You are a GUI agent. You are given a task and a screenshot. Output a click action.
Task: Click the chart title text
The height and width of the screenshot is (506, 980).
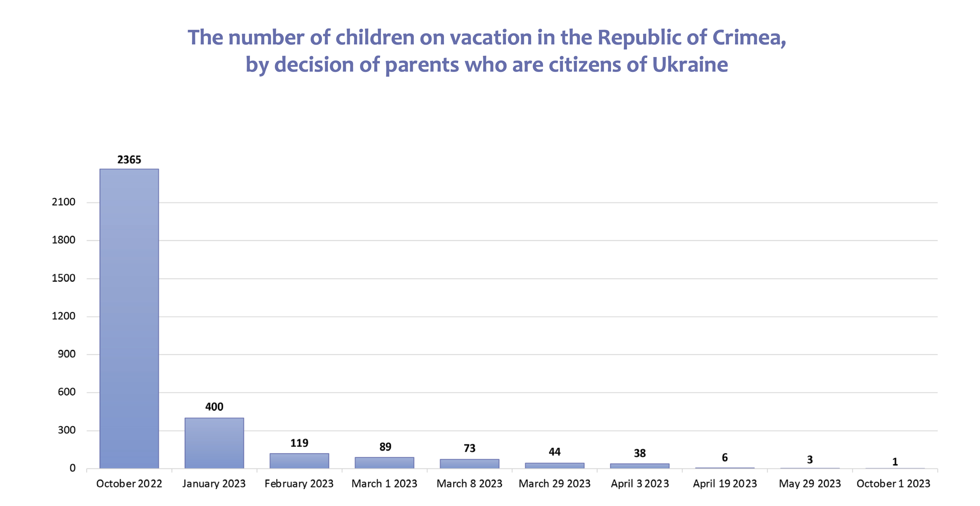tap(487, 51)
